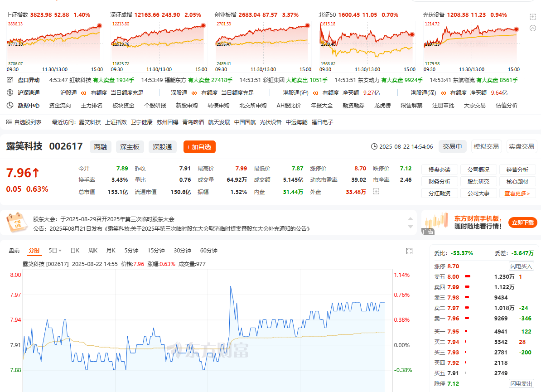Open the 经营分析 link
Screen dimensions: 541x392
517,170
